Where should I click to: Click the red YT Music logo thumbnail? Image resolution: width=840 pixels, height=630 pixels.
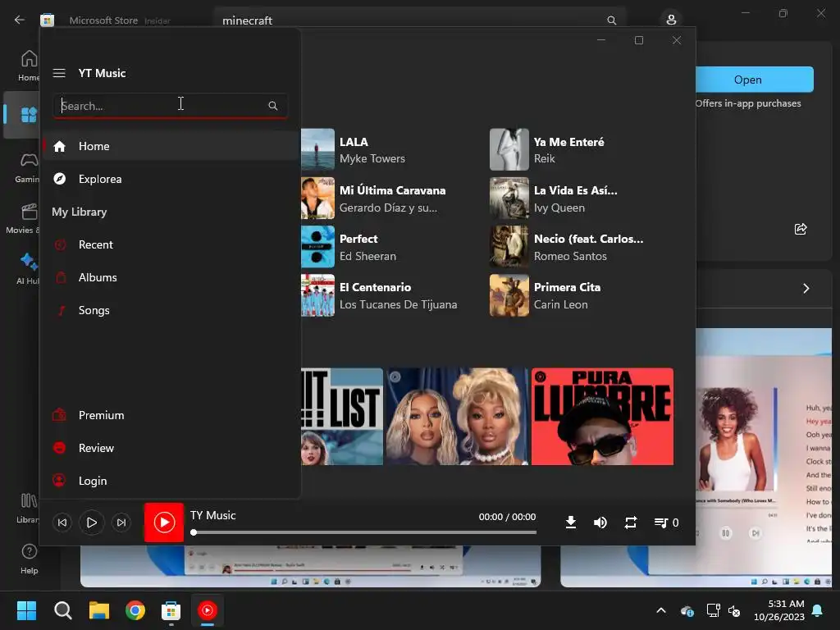tap(164, 523)
